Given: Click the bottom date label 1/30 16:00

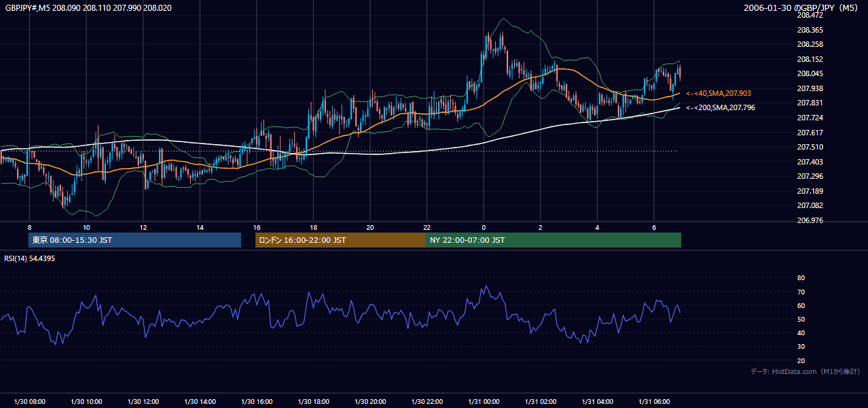Looking at the screenshot, I should (x=257, y=402).
